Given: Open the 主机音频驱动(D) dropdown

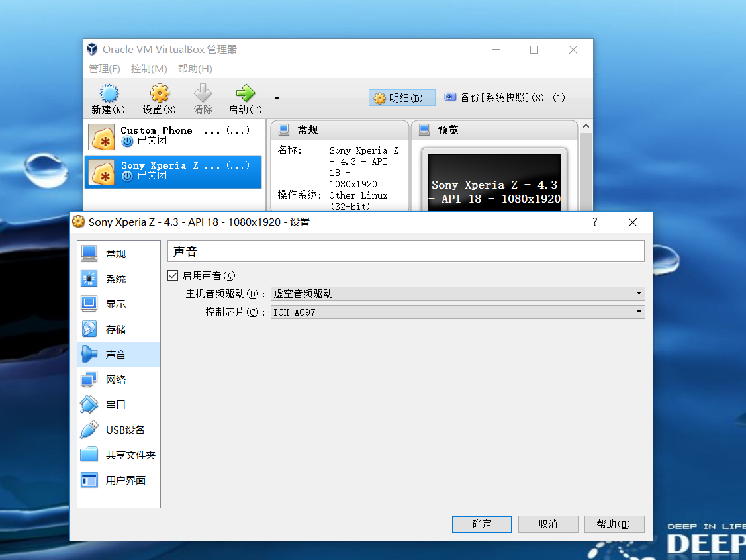Looking at the screenshot, I should (457, 293).
